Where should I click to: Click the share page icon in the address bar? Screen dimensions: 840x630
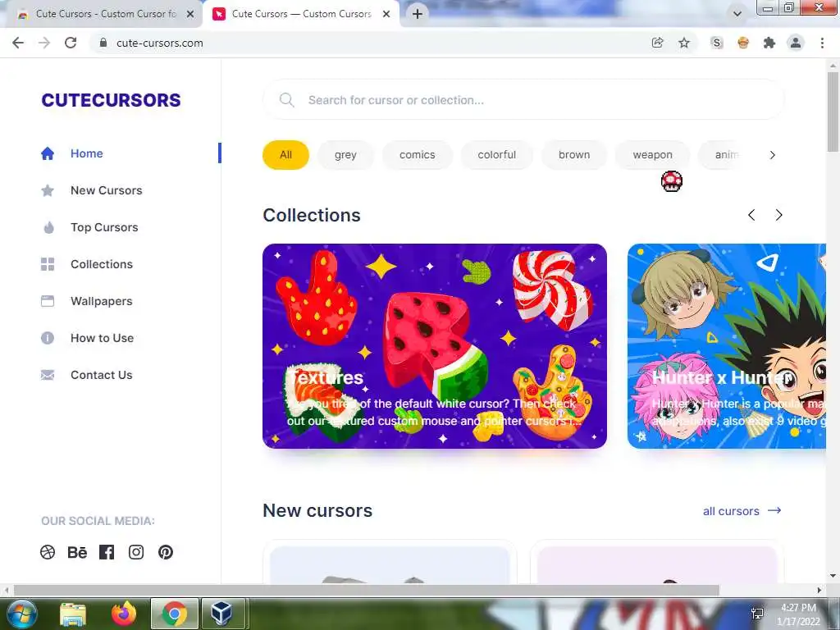(657, 43)
